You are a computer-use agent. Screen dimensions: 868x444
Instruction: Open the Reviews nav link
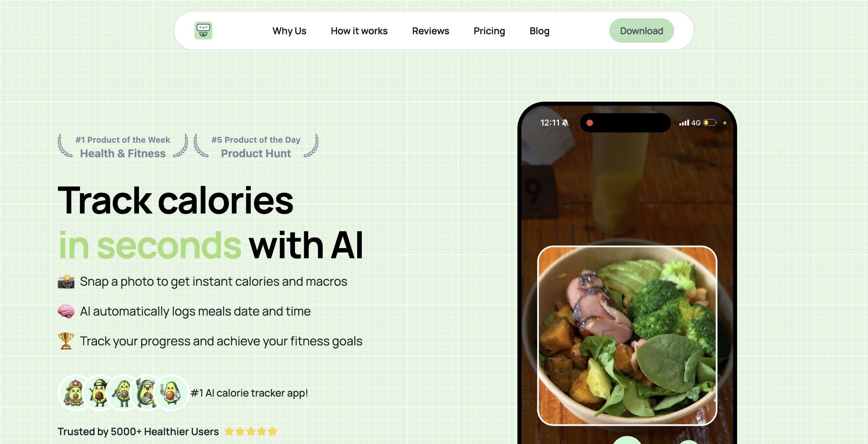click(430, 31)
